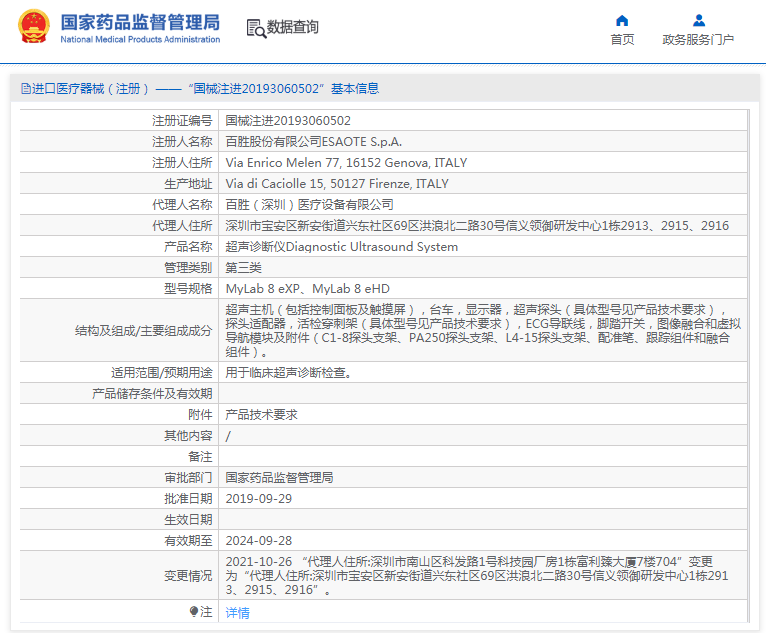
Task: Click the 审批部门 row label
Action: tap(188, 478)
